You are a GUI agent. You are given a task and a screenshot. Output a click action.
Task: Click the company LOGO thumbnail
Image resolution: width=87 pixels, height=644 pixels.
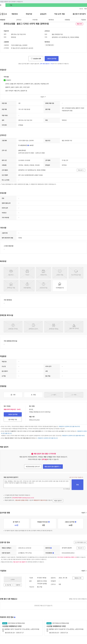coord(13,579)
